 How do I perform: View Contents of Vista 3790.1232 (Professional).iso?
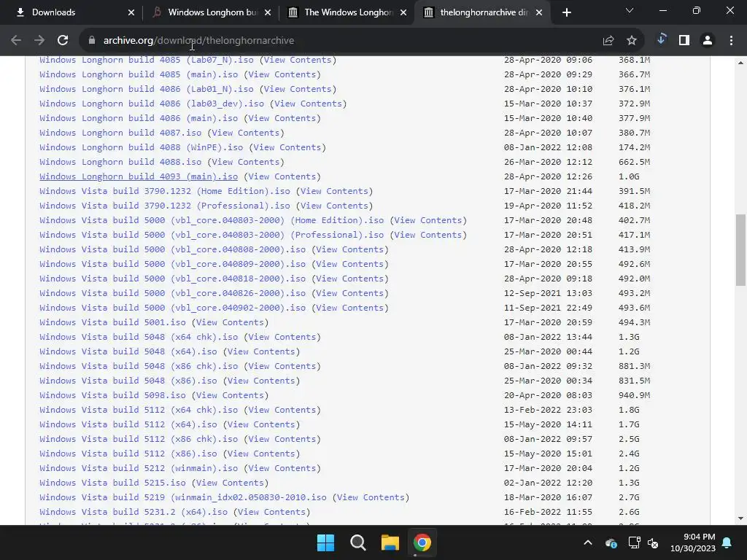click(x=334, y=206)
